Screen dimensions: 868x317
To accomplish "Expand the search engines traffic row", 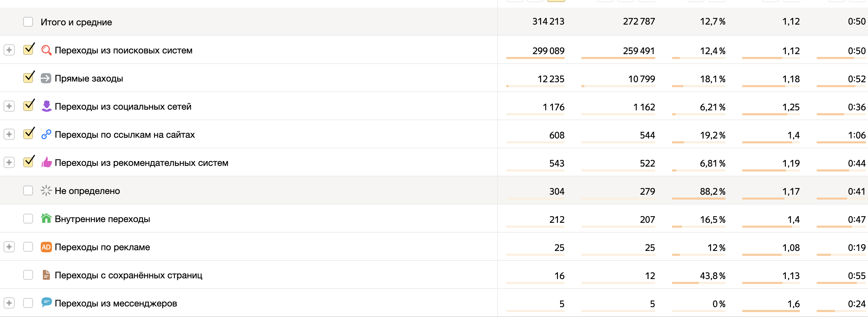I will [9, 50].
